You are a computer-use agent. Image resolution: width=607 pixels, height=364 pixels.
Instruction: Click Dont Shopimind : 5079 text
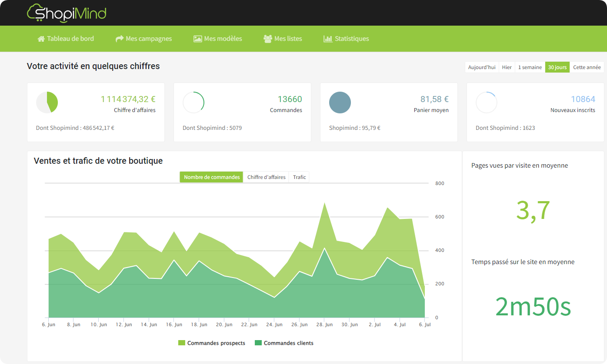pyautogui.click(x=212, y=128)
